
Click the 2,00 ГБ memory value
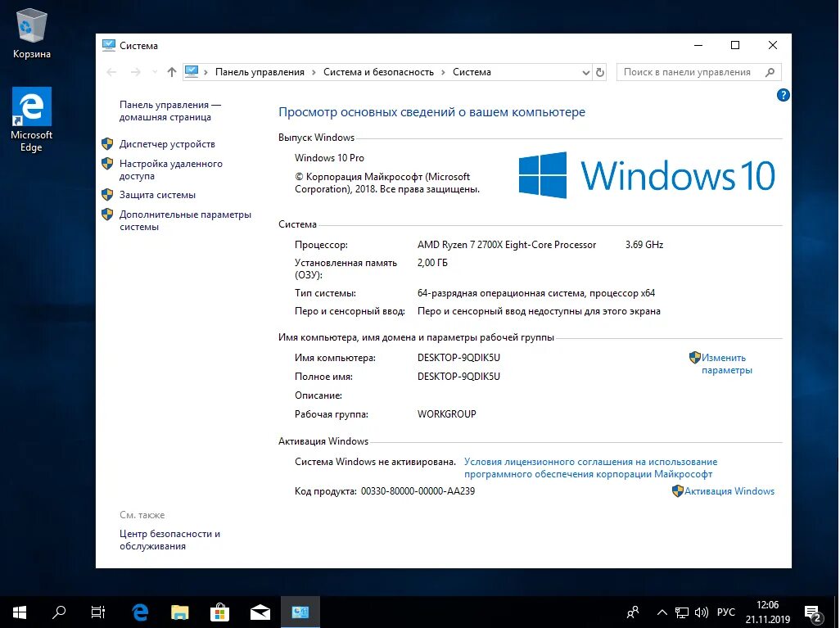(432, 263)
